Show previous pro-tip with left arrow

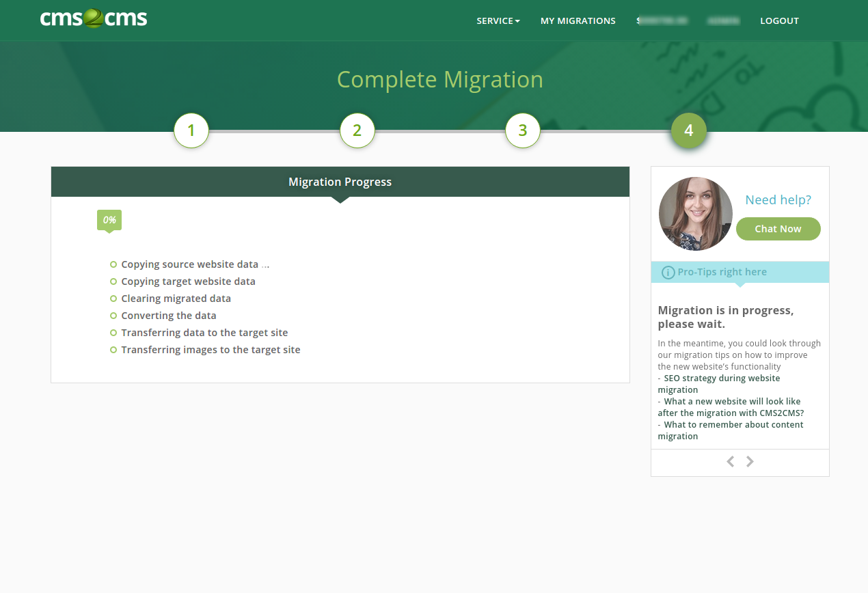pos(730,461)
